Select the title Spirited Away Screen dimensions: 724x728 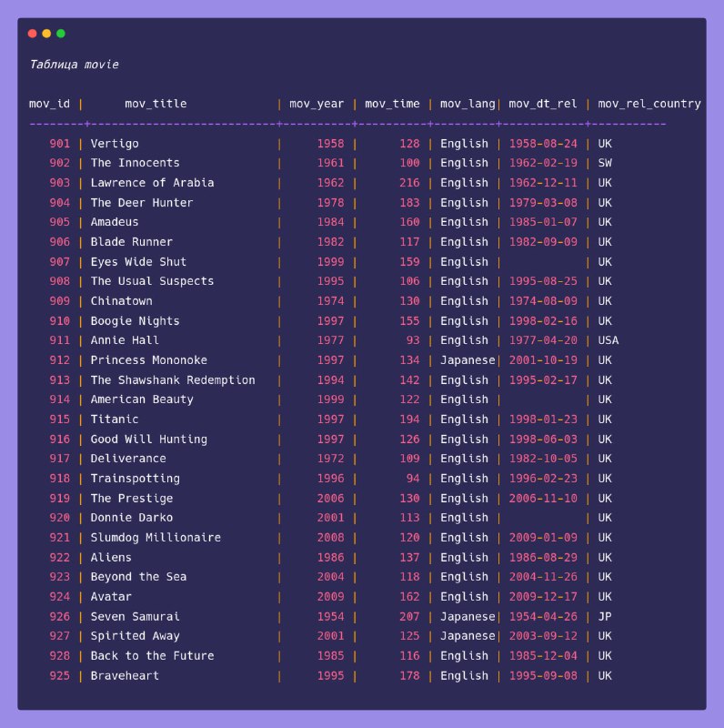135,636
